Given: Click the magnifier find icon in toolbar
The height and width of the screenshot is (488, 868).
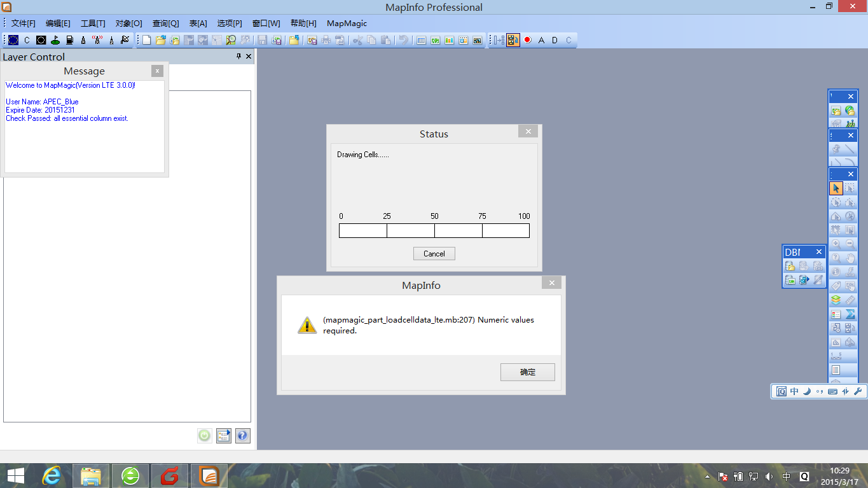Looking at the screenshot, I should point(230,40).
